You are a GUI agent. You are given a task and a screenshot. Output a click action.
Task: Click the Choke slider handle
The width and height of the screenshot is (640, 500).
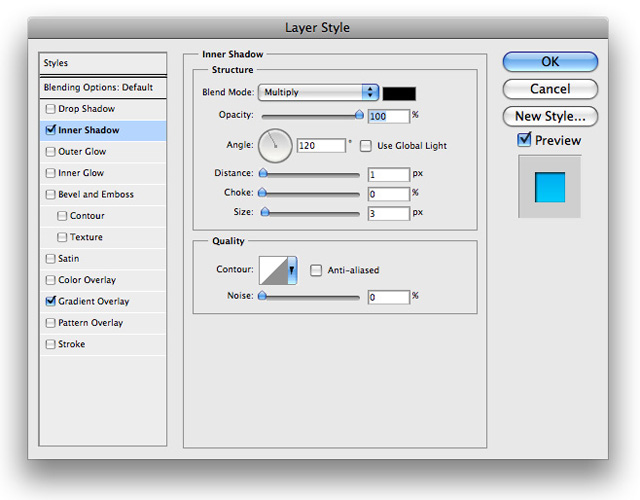point(262,192)
